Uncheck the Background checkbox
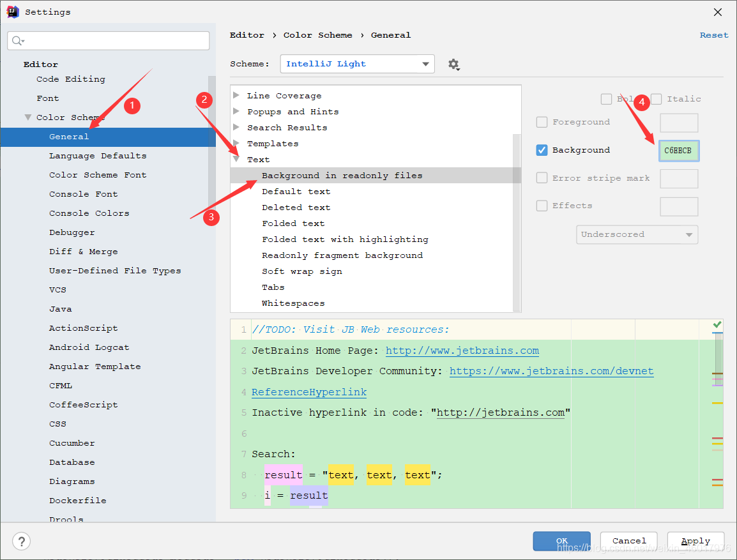Viewport: 737px width, 560px height. (542, 150)
